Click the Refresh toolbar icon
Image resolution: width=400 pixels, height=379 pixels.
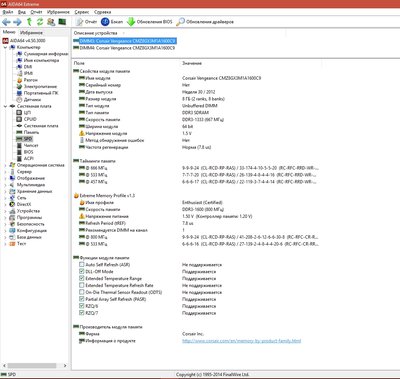click(x=40, y=22)
